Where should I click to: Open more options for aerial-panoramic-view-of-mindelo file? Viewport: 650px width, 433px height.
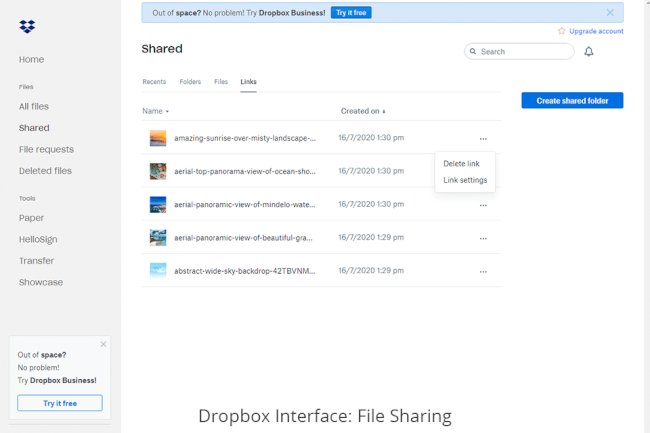[483, 205]
